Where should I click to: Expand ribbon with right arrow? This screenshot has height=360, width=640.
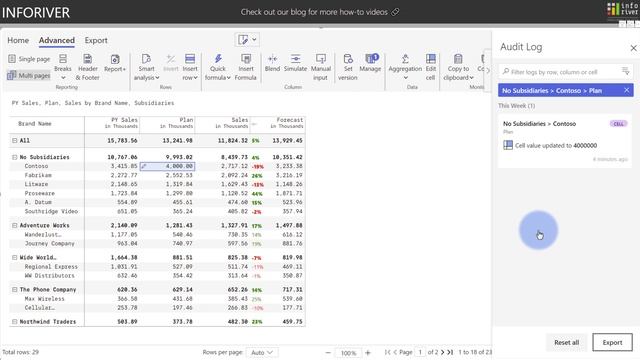pos(488,70)
